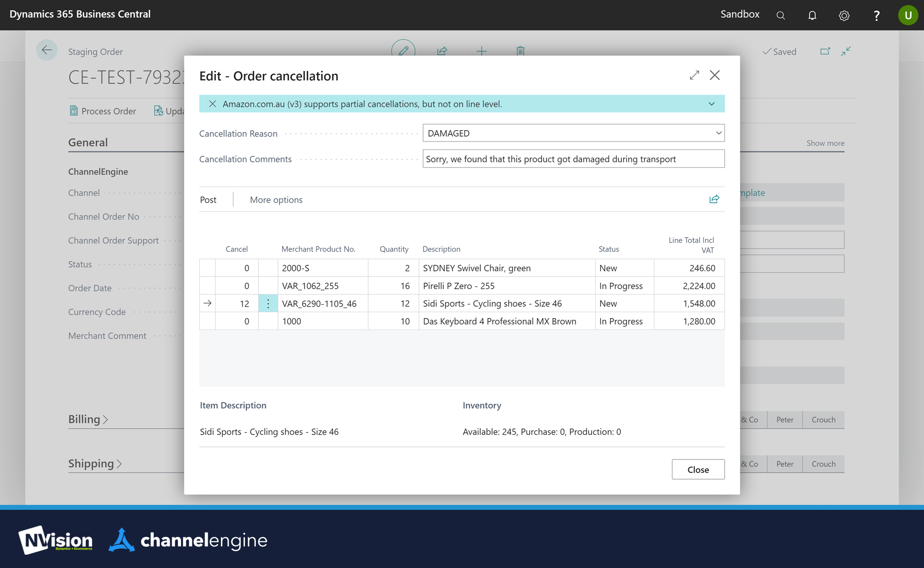The height and width of the screenshot is (568, 924).
Task: Close the Order cancellation dialog with X
Action: pos(714,75)
